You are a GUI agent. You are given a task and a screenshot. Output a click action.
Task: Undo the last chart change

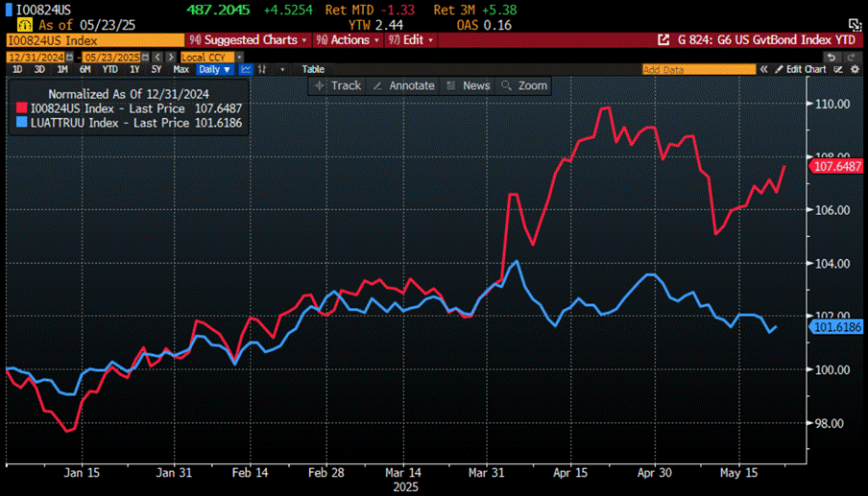point(831,57)
